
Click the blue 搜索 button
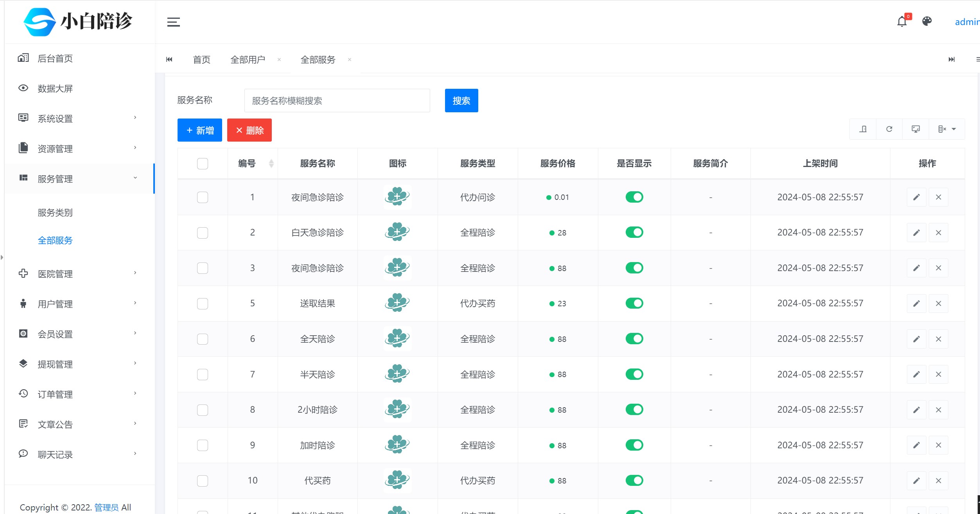point(461,101)
